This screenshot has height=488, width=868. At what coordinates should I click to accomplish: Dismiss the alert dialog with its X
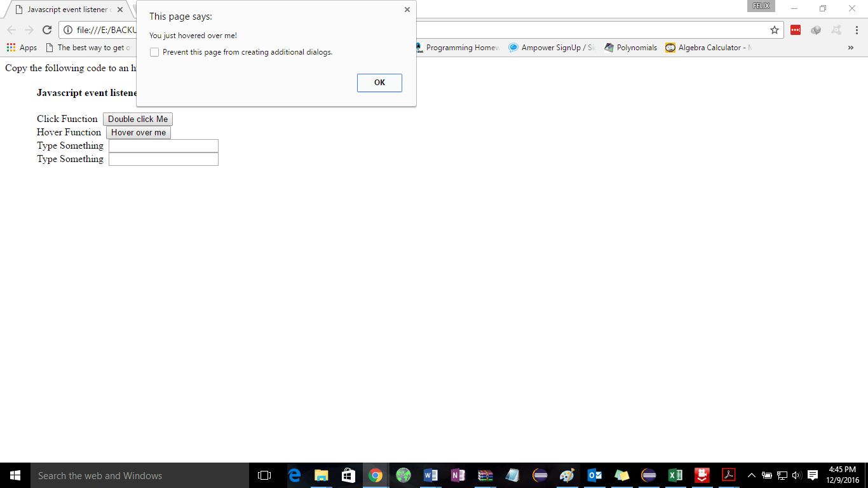(407, 10)
